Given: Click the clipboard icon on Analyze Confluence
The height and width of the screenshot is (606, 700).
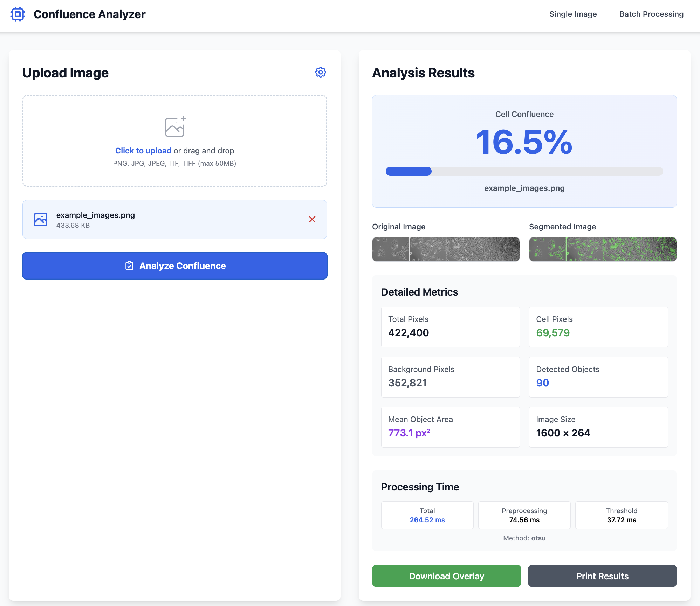Looking at the screenshot, I should click(x=130, y=266).
